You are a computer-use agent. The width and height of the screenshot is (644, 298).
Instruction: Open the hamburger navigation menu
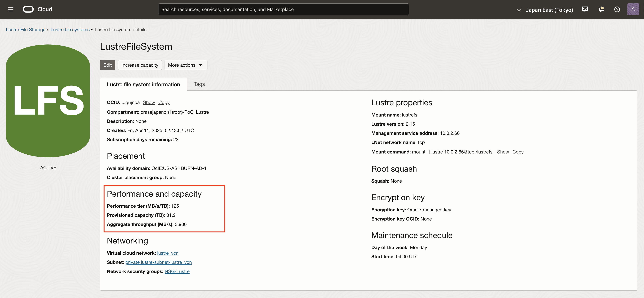pos(10,9)
